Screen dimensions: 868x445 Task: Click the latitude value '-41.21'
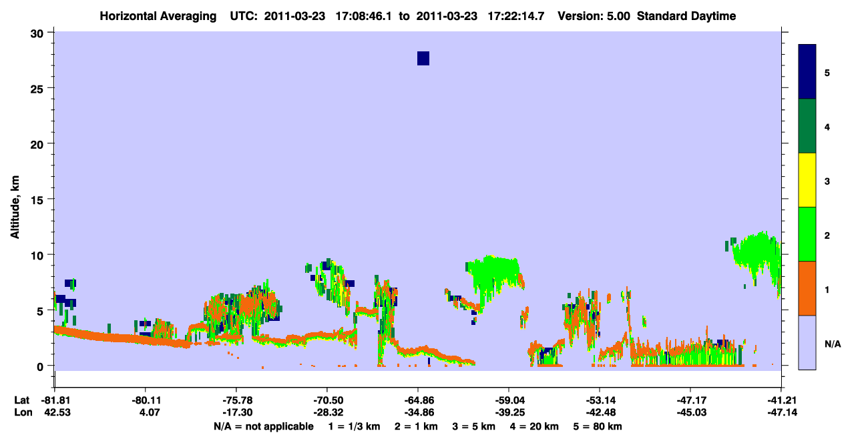click(781, 400)
